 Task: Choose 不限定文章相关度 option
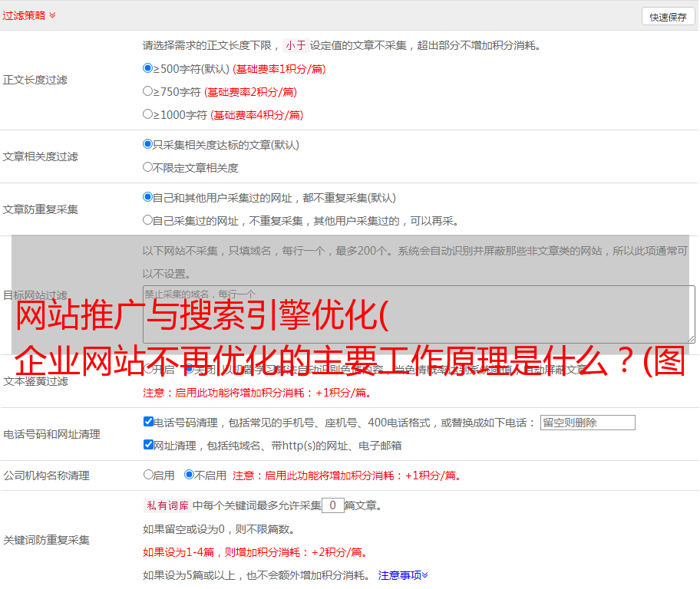pyautogui.click(x=147, y=167)
